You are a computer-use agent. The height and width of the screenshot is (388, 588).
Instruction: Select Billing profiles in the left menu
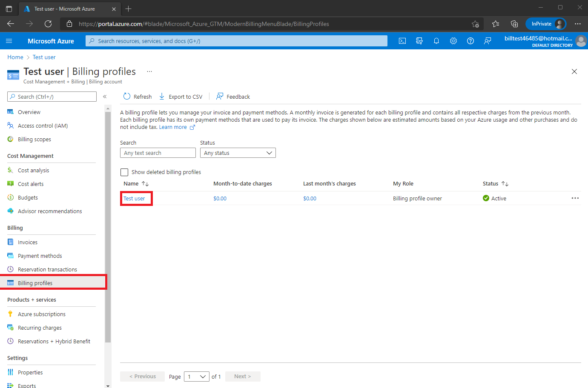click(x=52, y=283)
